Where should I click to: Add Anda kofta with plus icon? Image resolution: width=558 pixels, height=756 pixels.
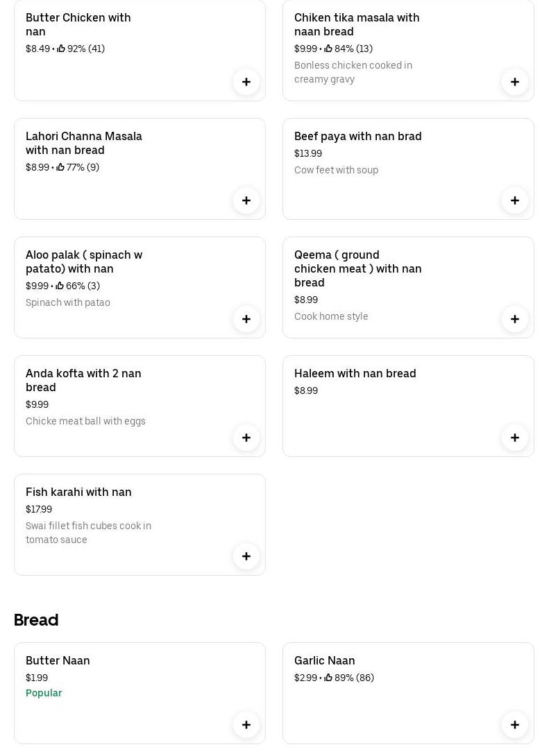pos(246,438)
